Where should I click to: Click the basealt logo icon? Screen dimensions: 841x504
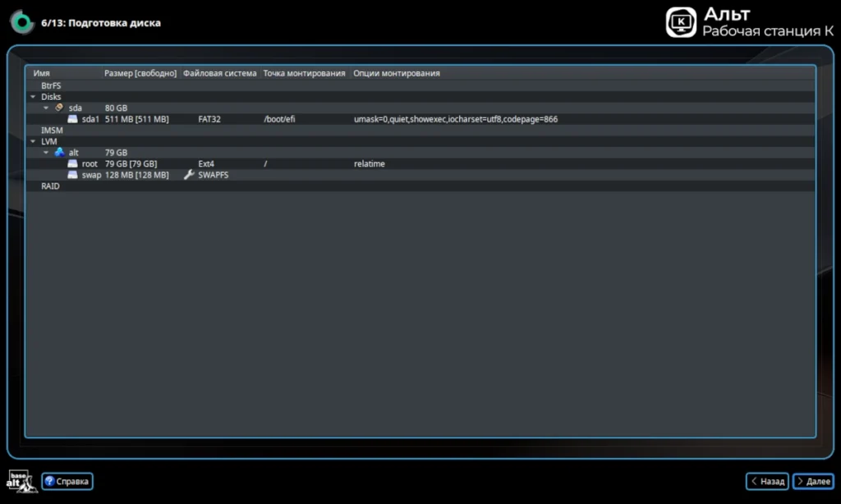(x=21, y=481)
